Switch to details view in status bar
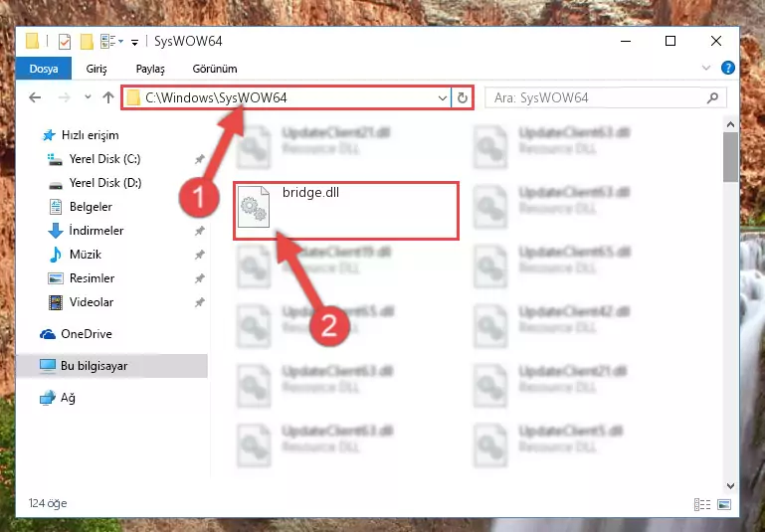765x532 pixels. tap(702, 505)
